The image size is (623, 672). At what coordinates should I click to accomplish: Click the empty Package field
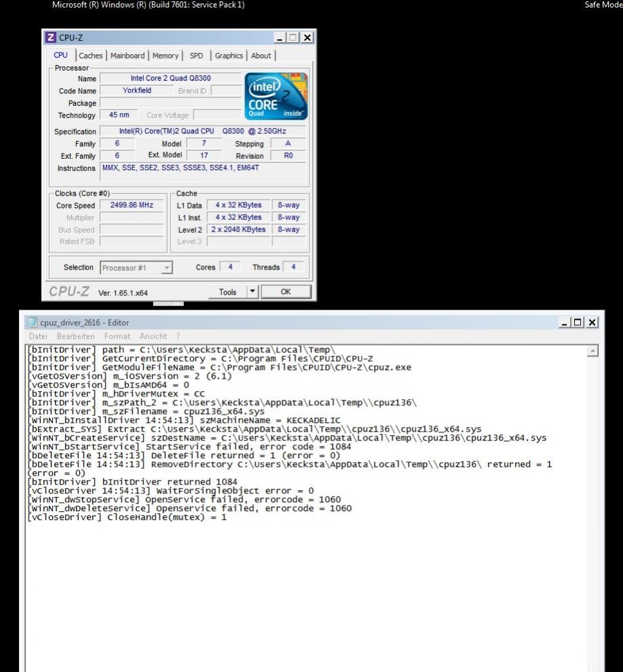[170, 103]
